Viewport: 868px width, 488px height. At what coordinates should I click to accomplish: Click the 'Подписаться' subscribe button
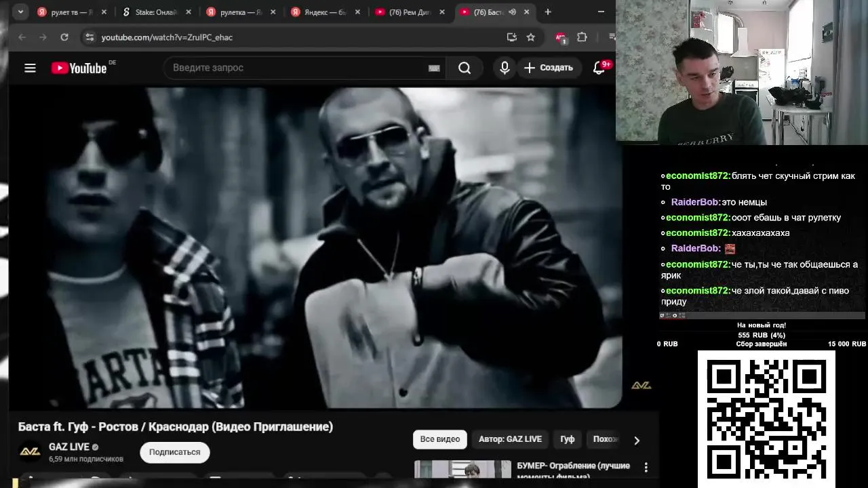175,452
